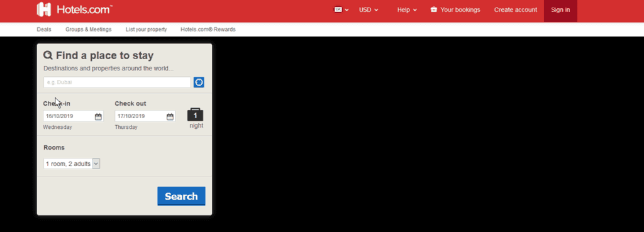This screenshot has width=644, height=232.
Task: Click the destination input field
Action: click(117, 82)
